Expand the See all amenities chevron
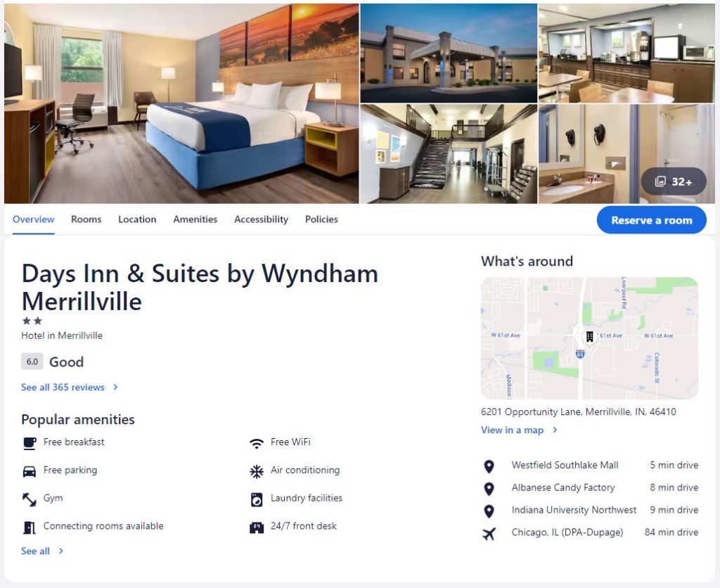The height and width of the screenshot is (588, 720). (61, 551)
